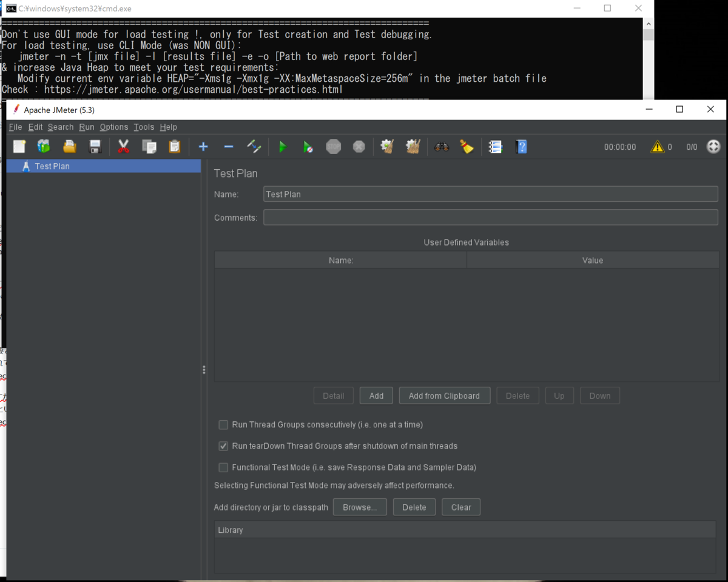The width and height of the screenshot is (728, 582).
Task: Click the Down button
Action: (x=600, y=396)
